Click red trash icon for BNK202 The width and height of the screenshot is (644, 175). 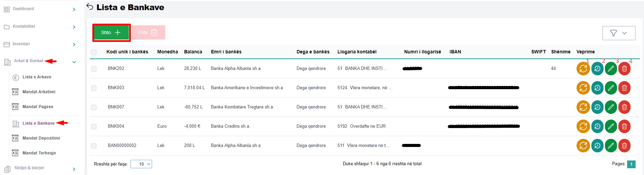coord(624,69)
